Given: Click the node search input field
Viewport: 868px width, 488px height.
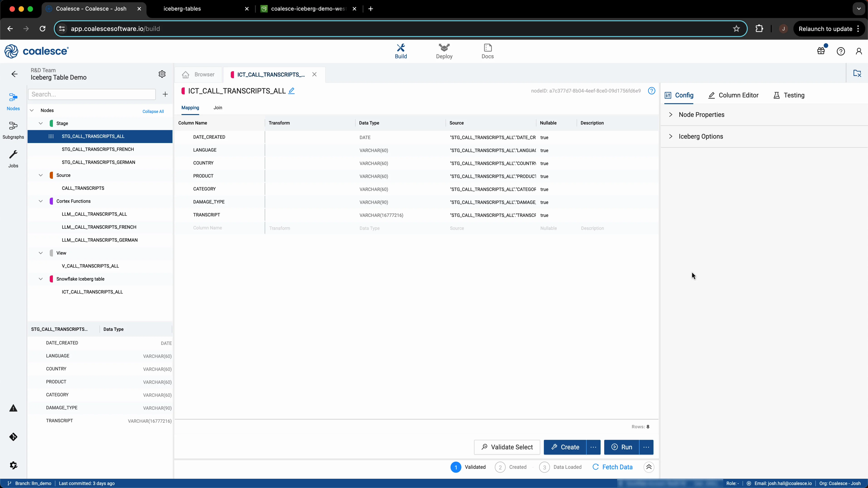Looking at the screenshot, I should pos(92,94).
